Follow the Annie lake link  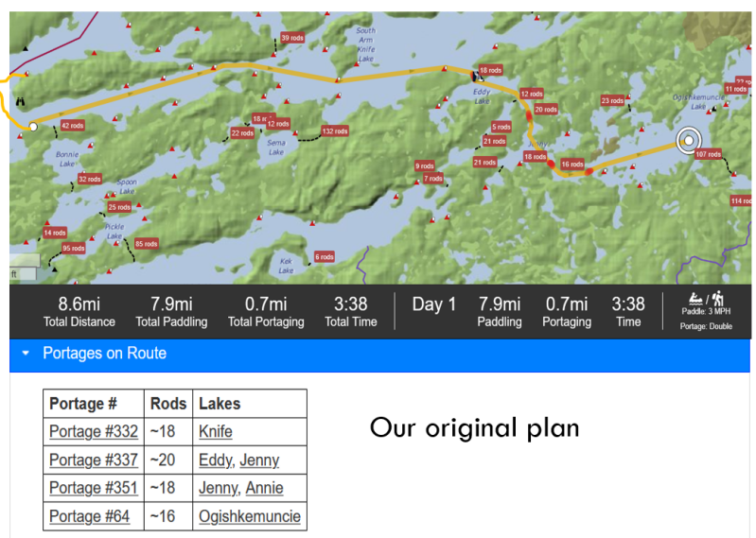click(264, 488)
